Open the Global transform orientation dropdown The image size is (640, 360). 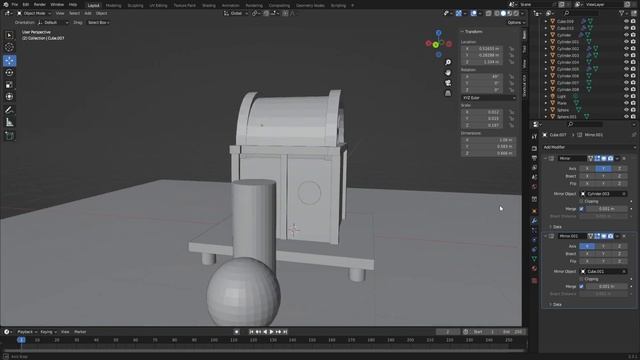tap(235, 13)
